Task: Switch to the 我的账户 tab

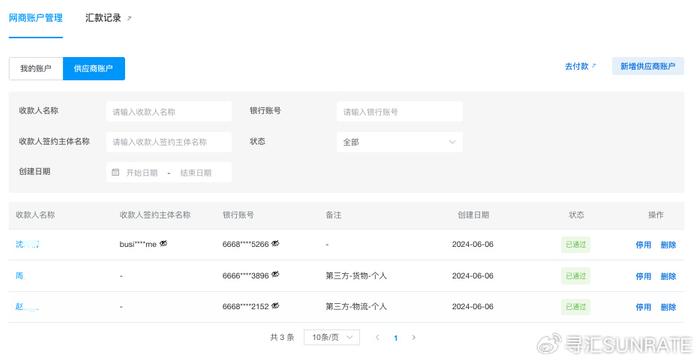Action: (36, 69)
